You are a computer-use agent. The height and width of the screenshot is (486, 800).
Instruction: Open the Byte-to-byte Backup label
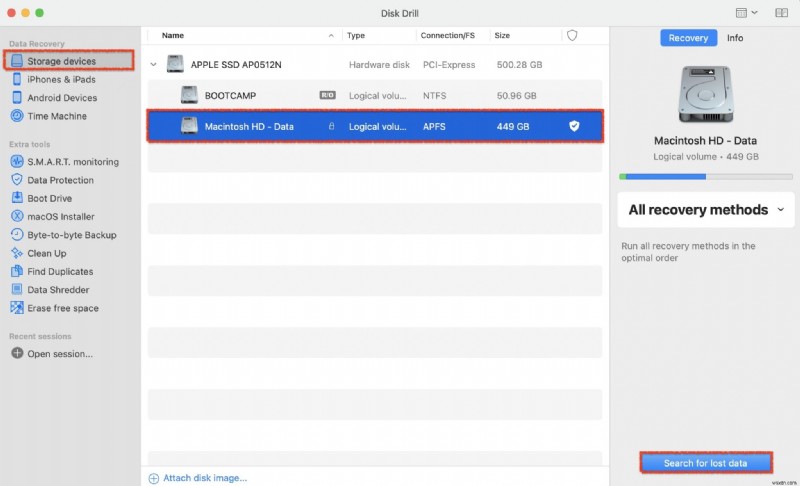(x=71, y=235)
